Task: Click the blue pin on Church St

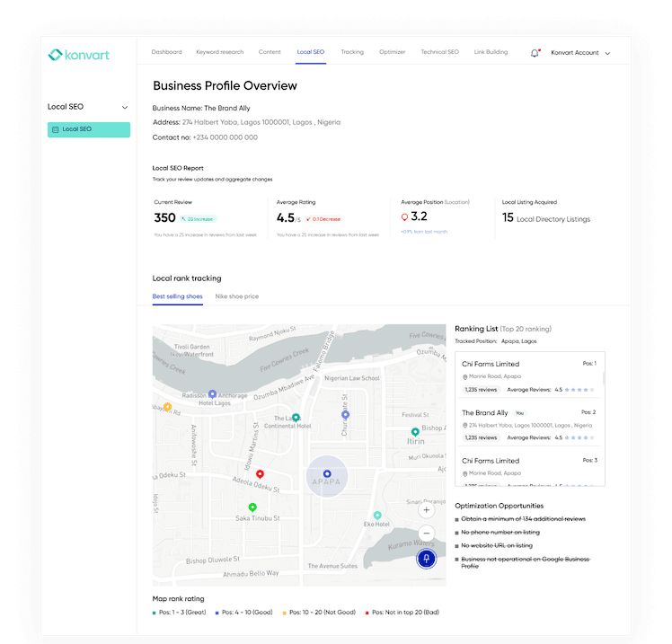Action: tap(345, 414)
